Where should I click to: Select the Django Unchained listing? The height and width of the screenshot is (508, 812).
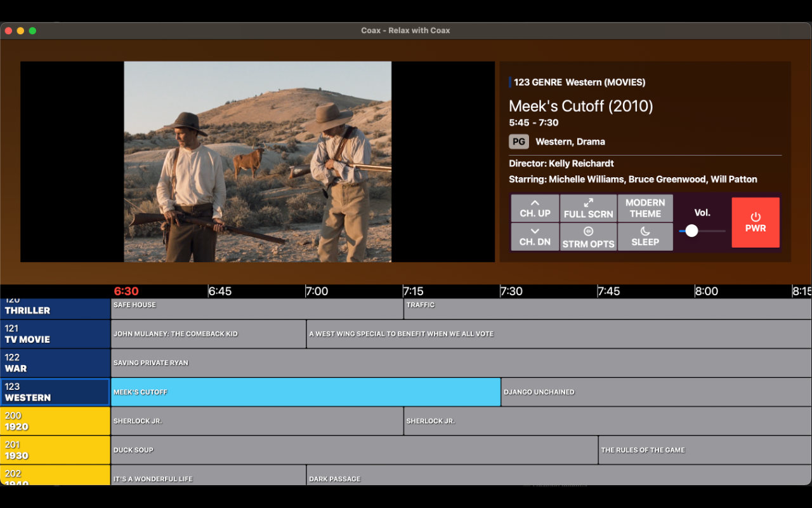pos(657,392)
